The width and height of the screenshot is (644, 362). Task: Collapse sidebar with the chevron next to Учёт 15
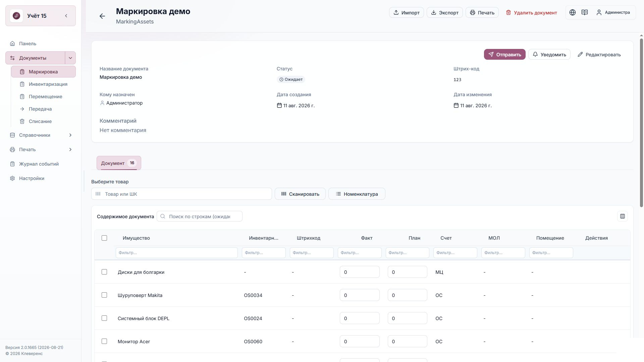[66, 16]
